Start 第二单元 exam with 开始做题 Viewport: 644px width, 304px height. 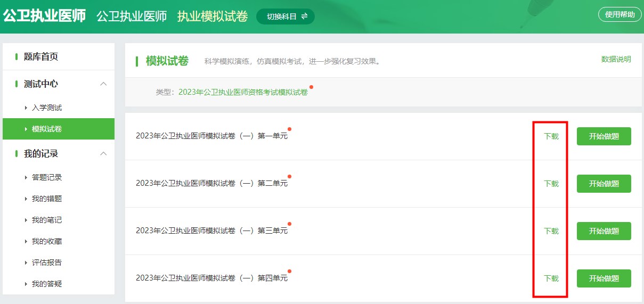click(604, 184)
